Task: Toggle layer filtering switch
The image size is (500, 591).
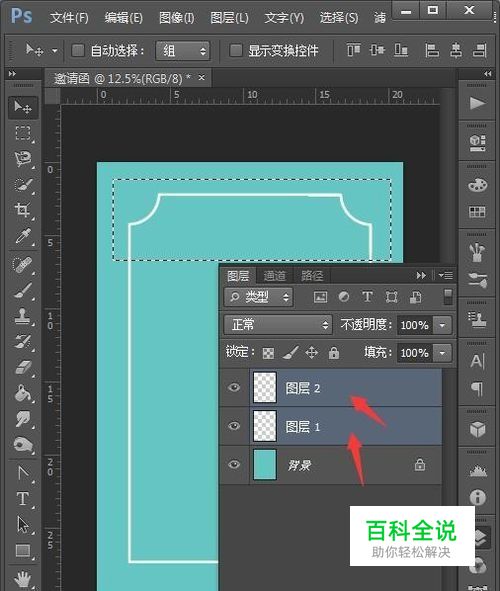Action: coord(448,297)
